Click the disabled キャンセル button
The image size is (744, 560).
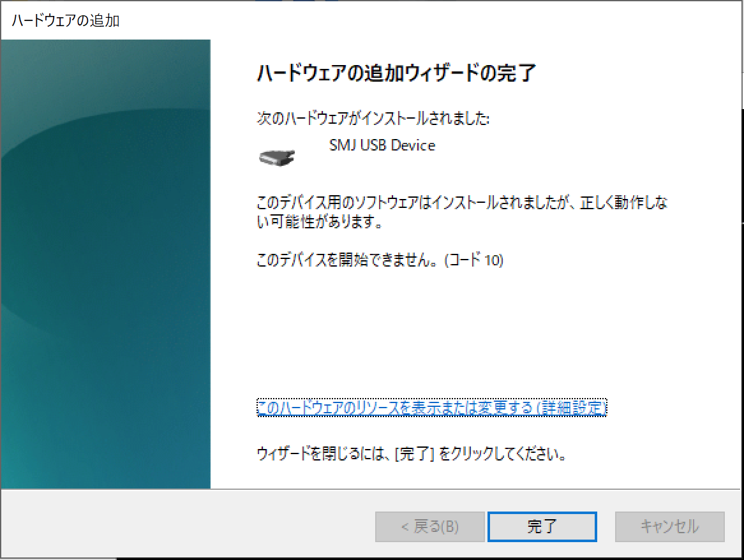tap(669, 527)
